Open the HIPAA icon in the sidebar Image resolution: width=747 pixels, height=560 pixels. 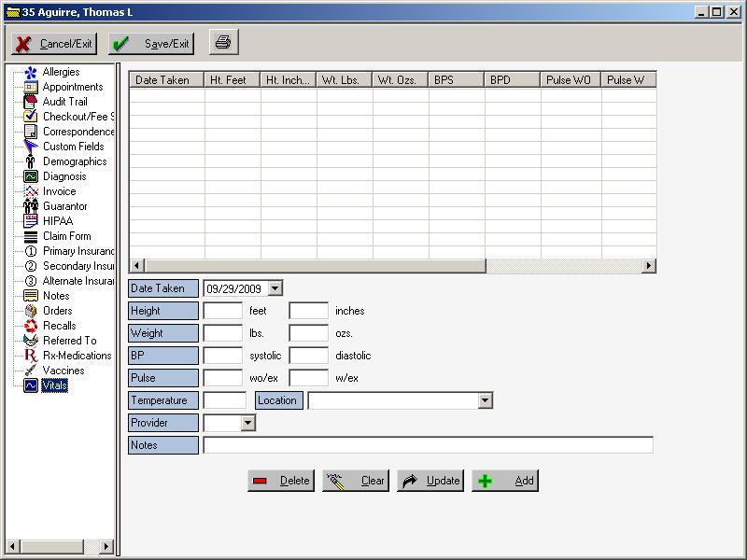31,221
